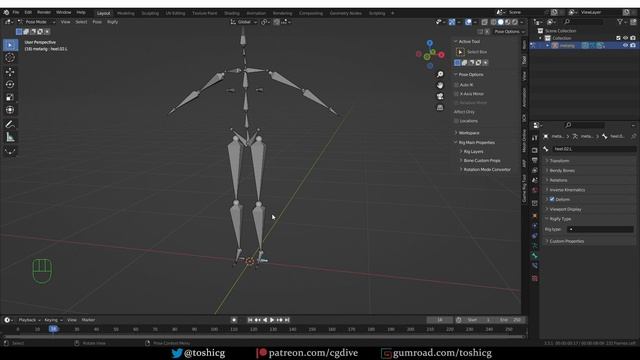
Task: Toggle X-ray view icon in header
Action: tap(484, 22)
